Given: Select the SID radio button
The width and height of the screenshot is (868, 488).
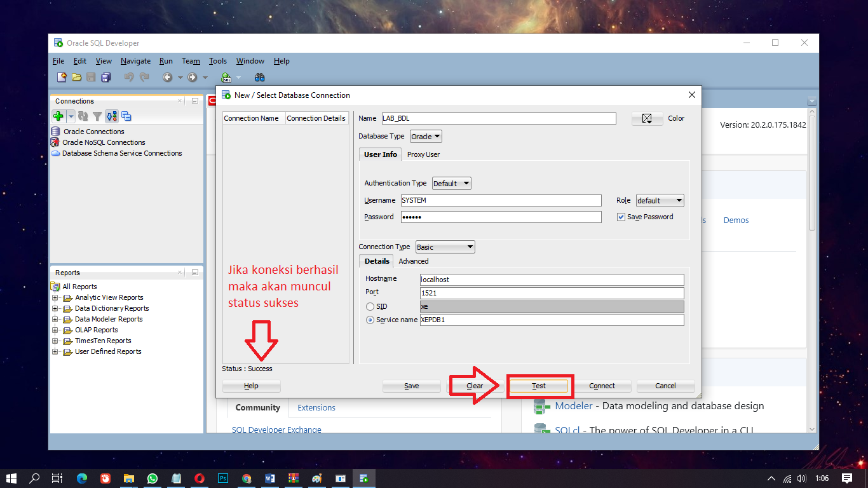Looking at the screenshot, I should coord(370,307).
